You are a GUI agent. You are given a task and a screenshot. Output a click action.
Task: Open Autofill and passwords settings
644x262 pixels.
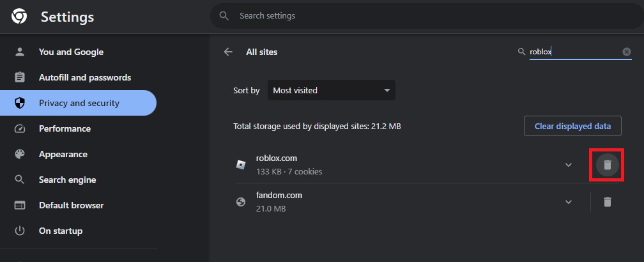point(84,77)
